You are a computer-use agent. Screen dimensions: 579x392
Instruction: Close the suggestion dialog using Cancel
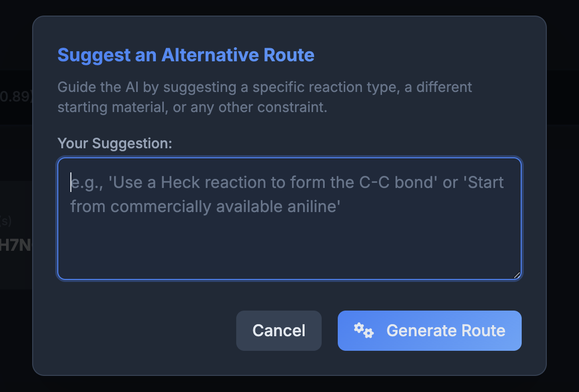click(x=278, y=331)
